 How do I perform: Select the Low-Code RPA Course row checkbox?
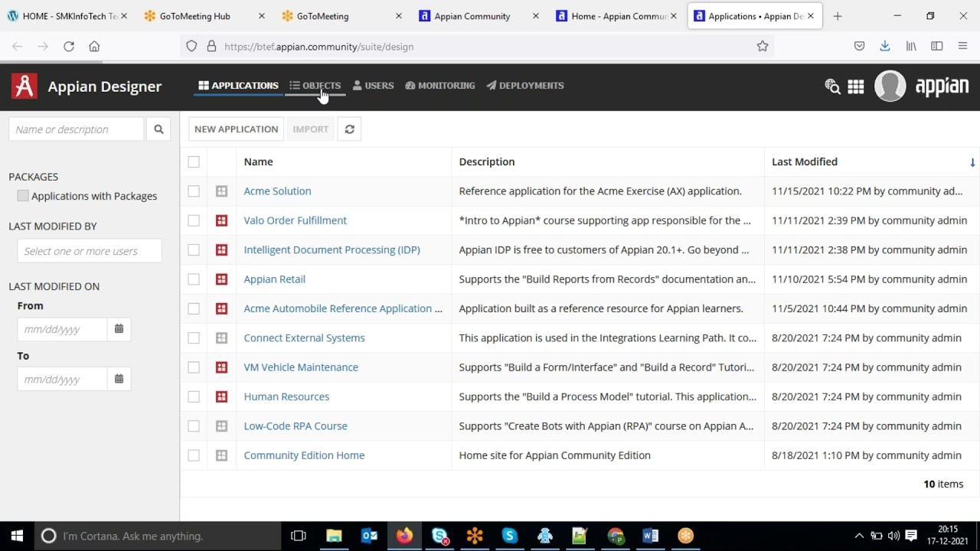point(194,426)
